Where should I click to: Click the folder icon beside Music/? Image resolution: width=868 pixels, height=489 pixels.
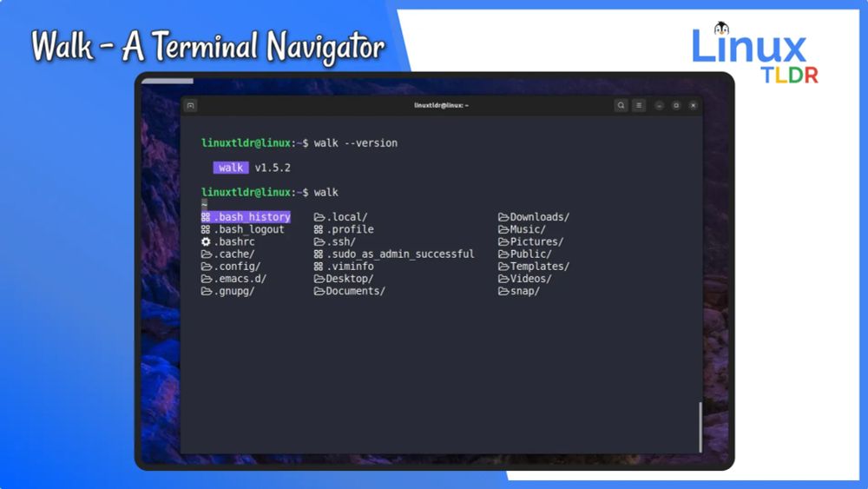click(503, 229)
